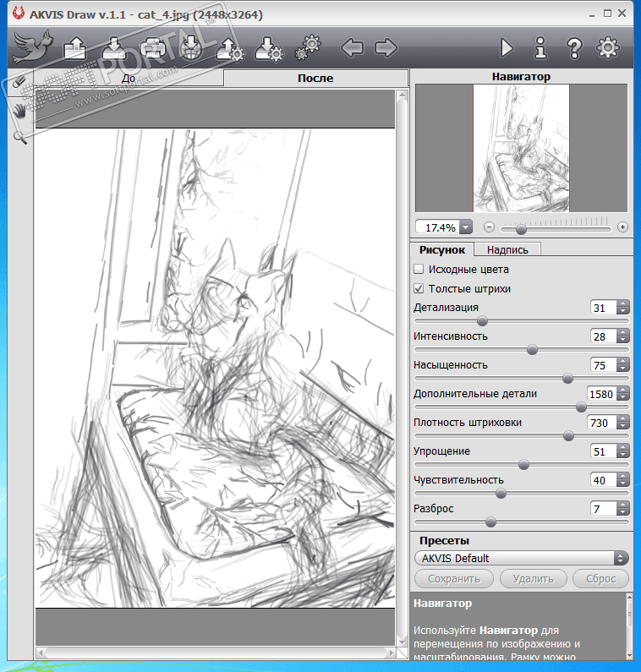The height and width of the screenshot is (672, 641).
Task: Click the Насыщенность value stepper
Action: tap(623, 365)
